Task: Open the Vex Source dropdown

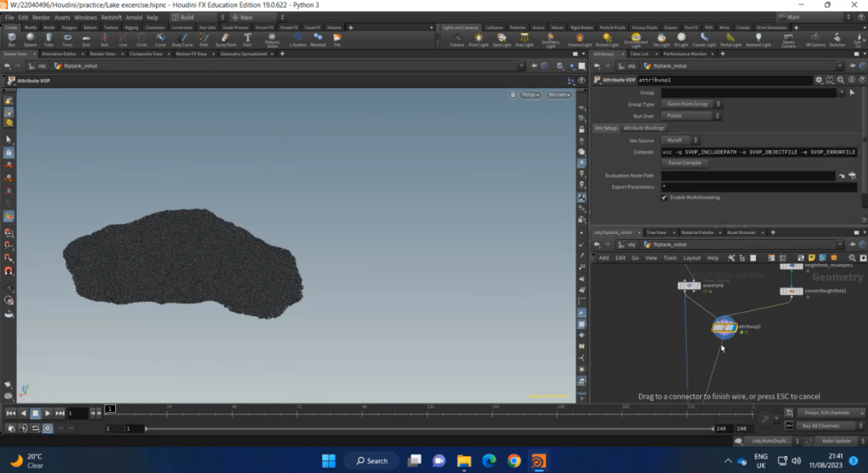Action: [x=680, y=140]
